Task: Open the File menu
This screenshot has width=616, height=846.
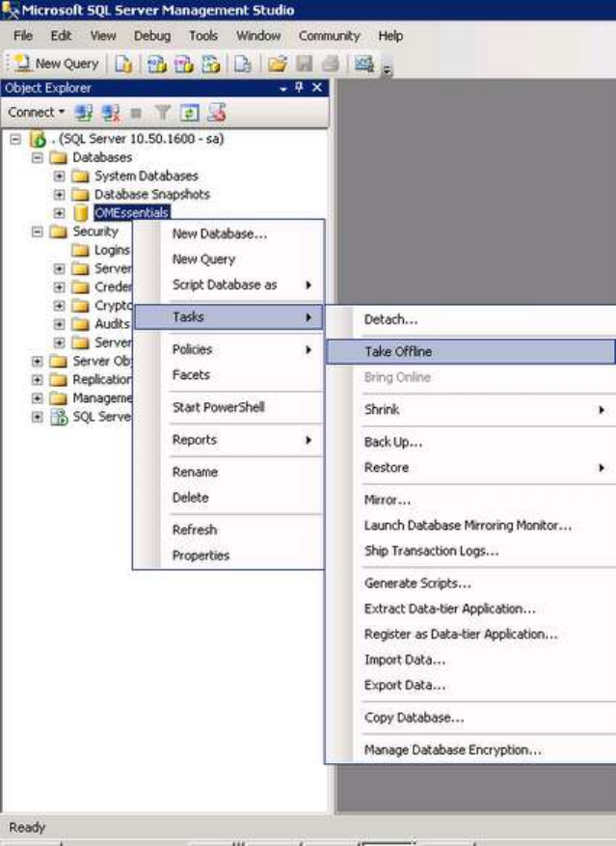Action: [23, 36]
